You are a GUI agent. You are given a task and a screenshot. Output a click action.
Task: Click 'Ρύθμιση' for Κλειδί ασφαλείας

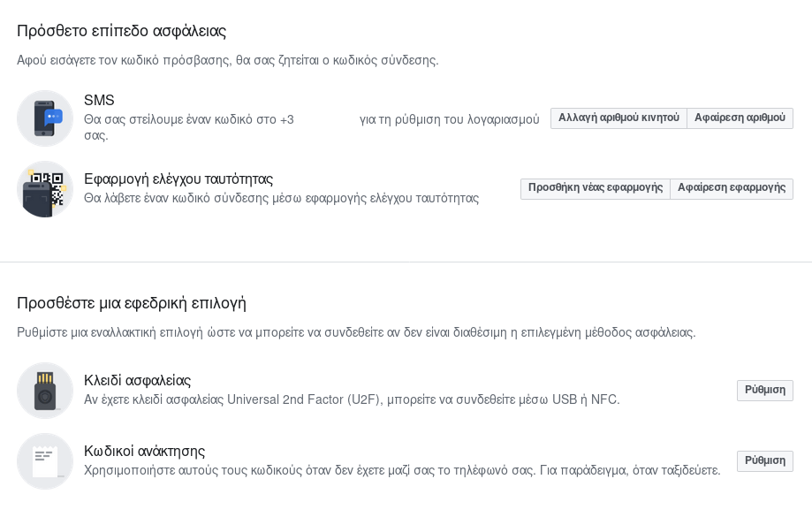point(765,390)
